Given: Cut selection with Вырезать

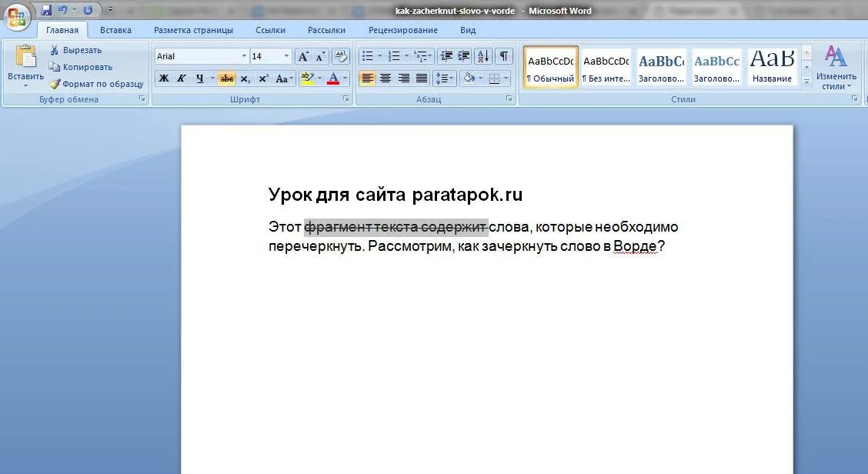Looking at the screenshot, I should [75, 50].
